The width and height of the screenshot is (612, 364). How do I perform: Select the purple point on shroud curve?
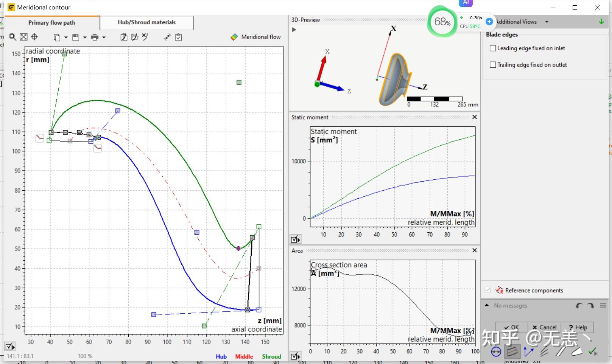(x=238, y=249)
